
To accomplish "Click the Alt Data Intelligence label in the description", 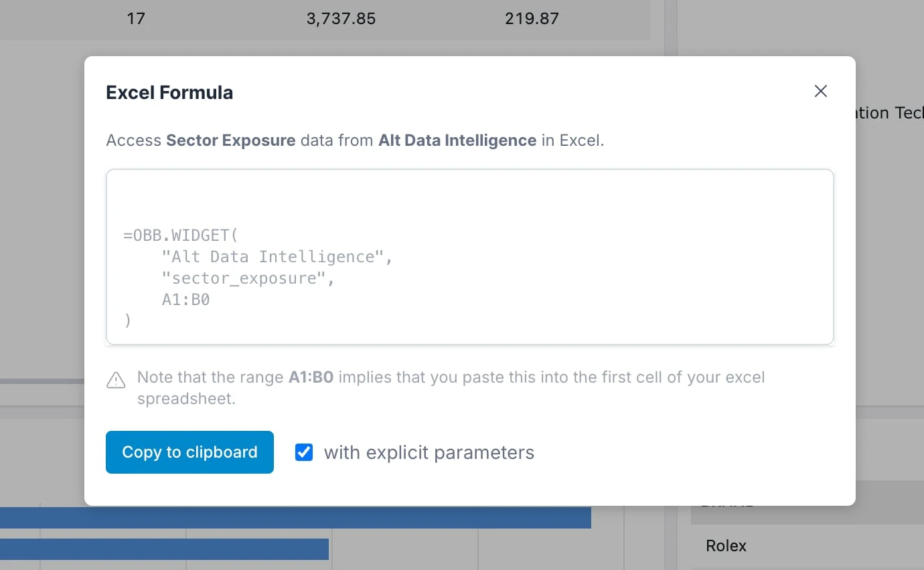I will tap(457, 140).
